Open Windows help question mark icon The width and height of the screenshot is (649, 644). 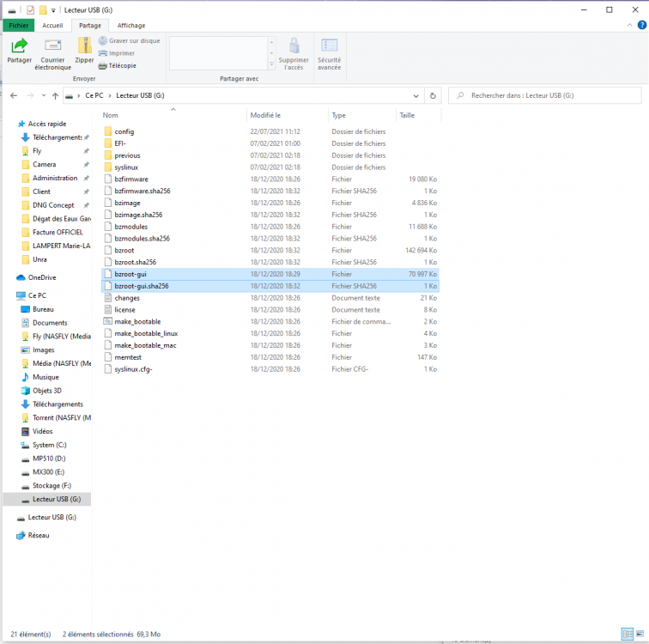click(641, 25)
